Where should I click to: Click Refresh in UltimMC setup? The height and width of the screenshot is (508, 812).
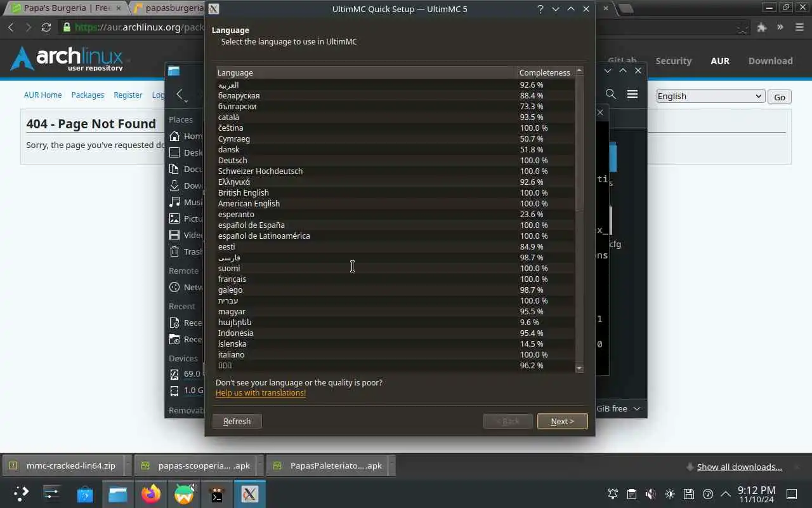pos(237,421)
